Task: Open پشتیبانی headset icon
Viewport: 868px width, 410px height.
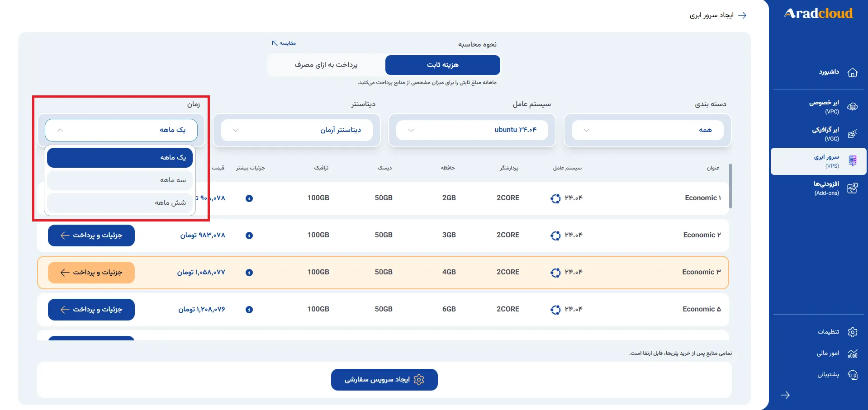Action: [853, 375]
